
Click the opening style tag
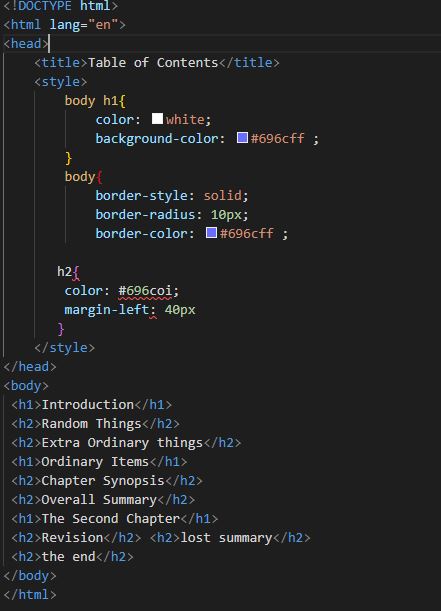click(61, 81)
